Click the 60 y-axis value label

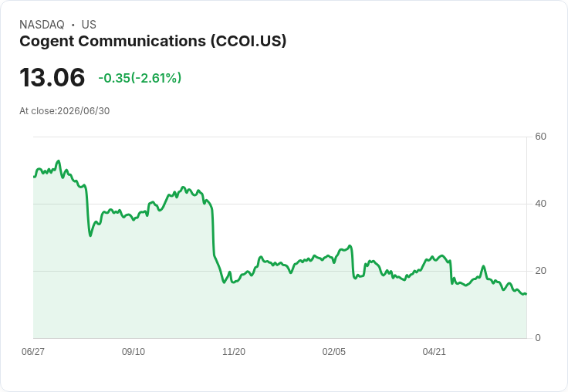(540, 137)
